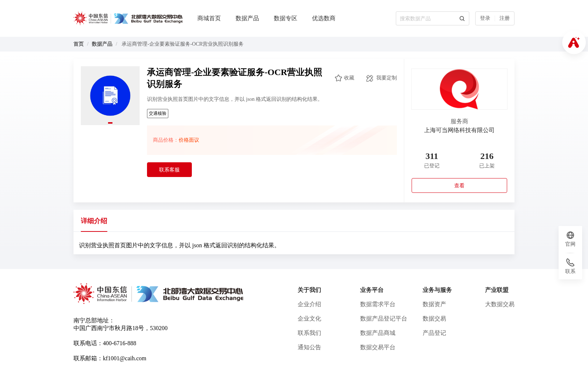
Task: Open the footer 大数据交易 link
Action: point(500,304)
